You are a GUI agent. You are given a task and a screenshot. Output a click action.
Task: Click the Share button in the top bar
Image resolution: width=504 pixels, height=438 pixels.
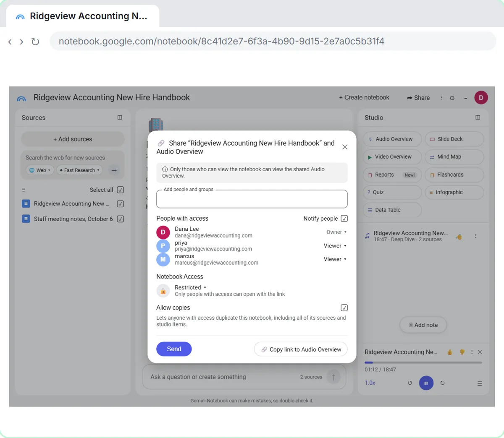click(x=418, y=98)
